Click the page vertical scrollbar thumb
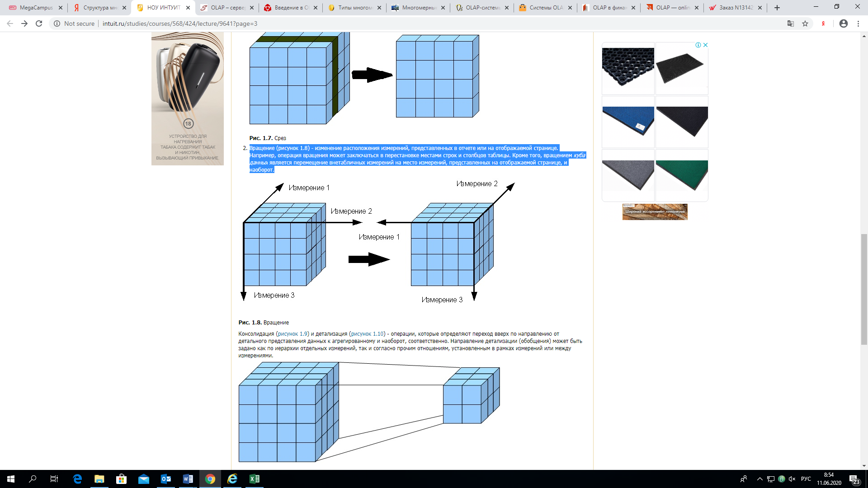 coord(864,289)
